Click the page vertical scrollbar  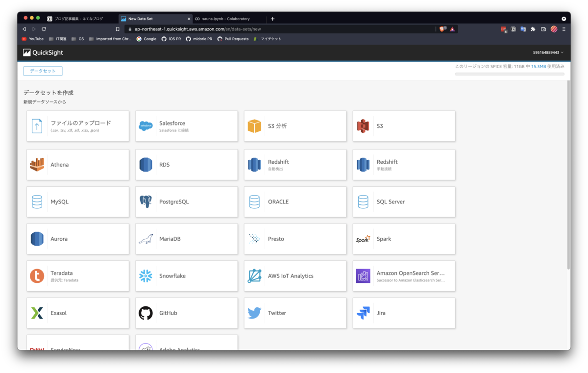point(568,175)
